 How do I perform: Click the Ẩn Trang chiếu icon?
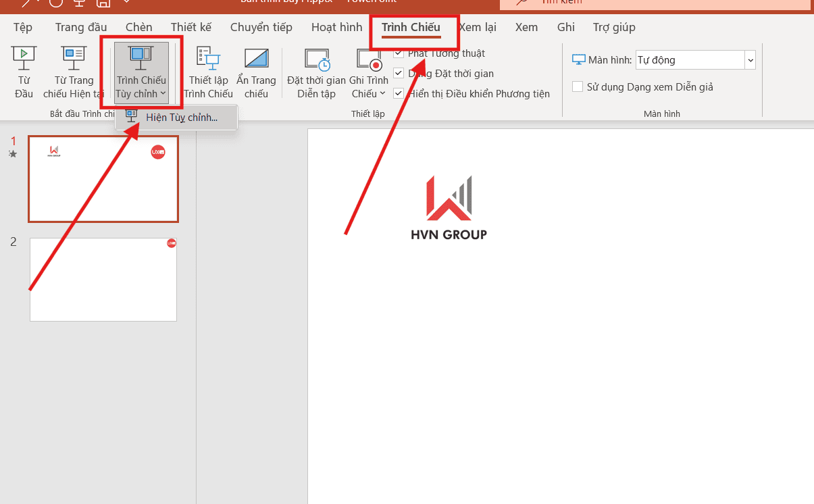click(x=256, y=59)
